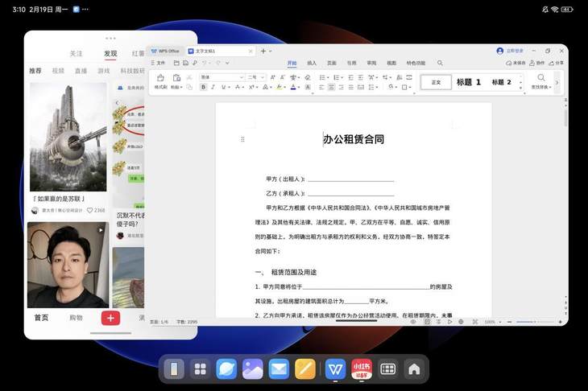Switch to the 插入 (Insert) ribbon tab
Viewport: 588px width, 391px height.
point(312,62)
